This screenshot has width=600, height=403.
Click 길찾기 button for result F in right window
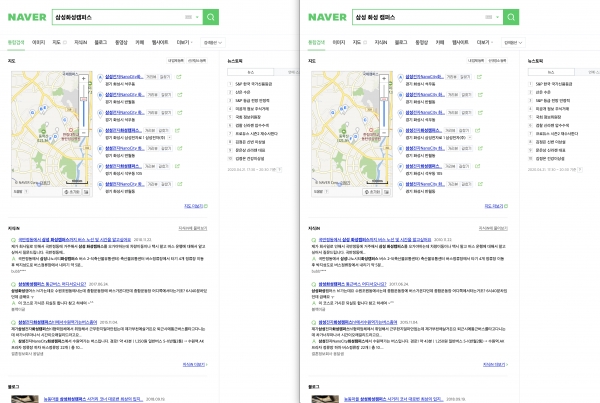tap(464, 166)
